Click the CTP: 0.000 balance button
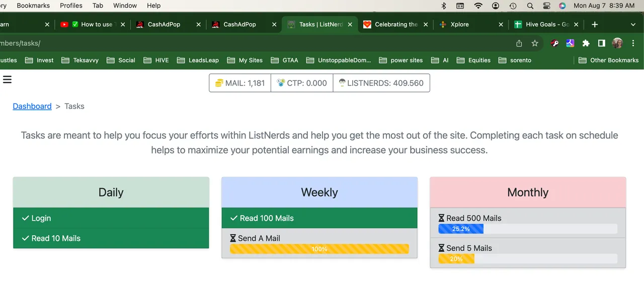The image size is (644, 291). pyautogui.click(x=302, y=83)
